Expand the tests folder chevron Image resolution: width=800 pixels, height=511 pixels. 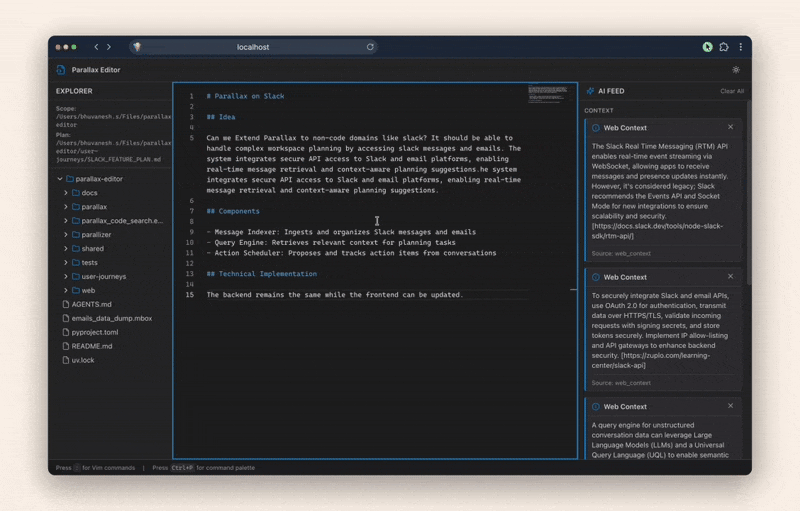[66, 262]
